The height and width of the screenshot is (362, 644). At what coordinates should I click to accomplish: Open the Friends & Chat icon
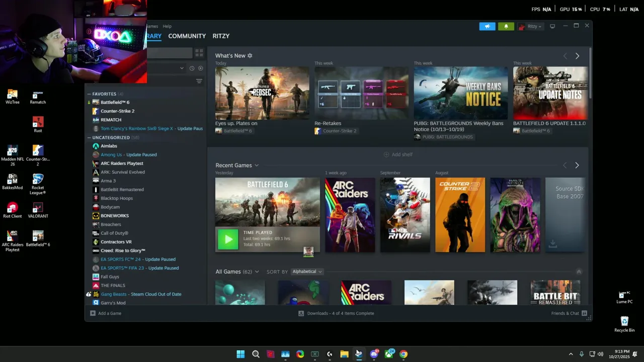(x=584, y=313)
